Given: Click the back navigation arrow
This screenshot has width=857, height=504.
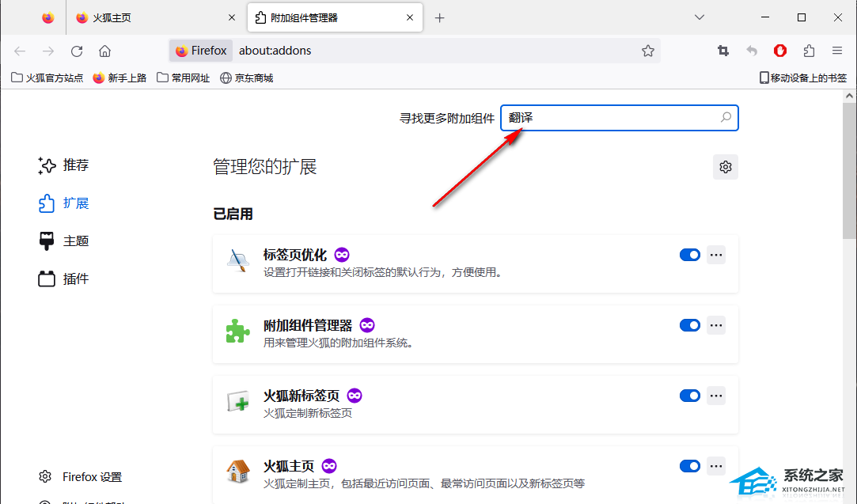Looking at the screenshot, I should pyautogui.click(x=21, y=51).
